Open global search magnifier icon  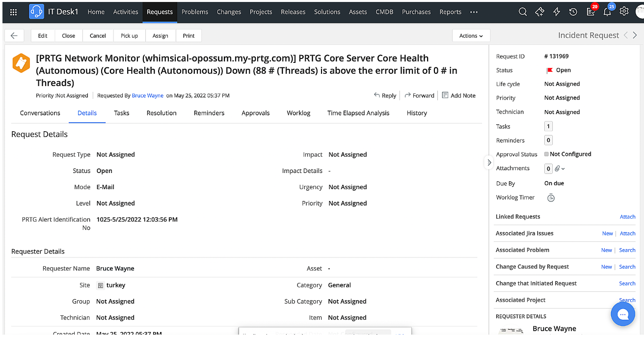(x=523, y=12)
